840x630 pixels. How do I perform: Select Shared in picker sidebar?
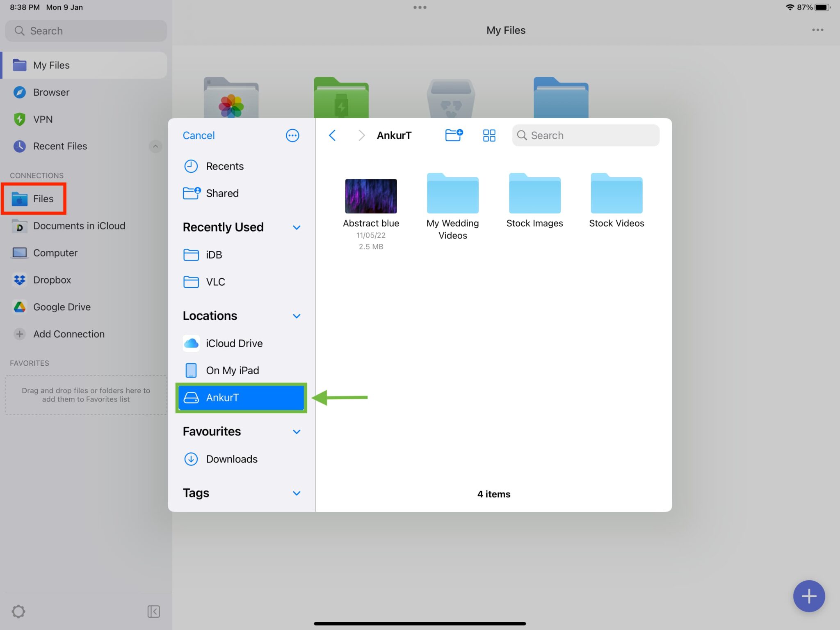click(x=242, y=193)
